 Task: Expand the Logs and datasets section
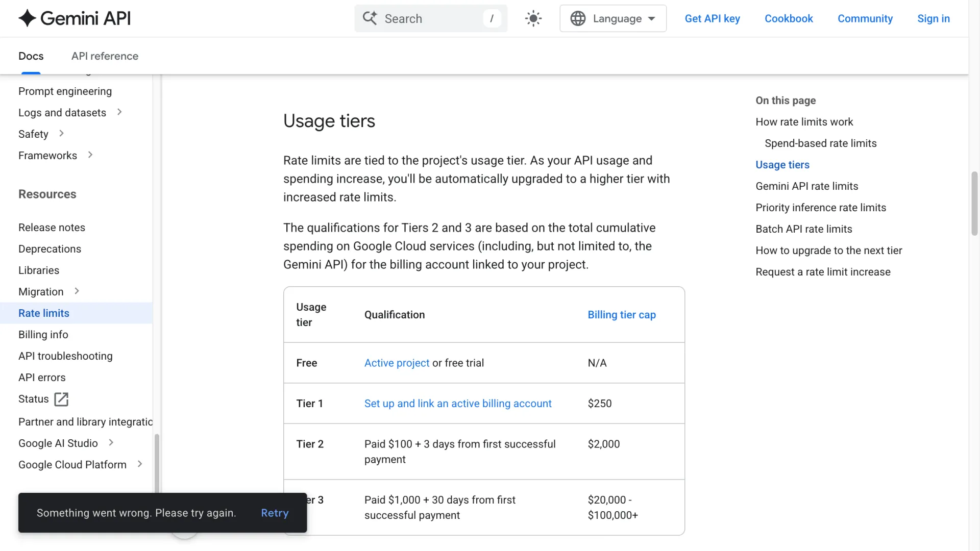119,112
